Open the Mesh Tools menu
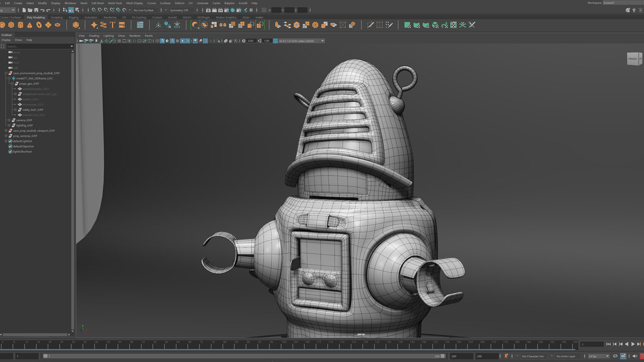Image resolution: width=644 pixels, height=362 pixels. [x=115, y=3]
